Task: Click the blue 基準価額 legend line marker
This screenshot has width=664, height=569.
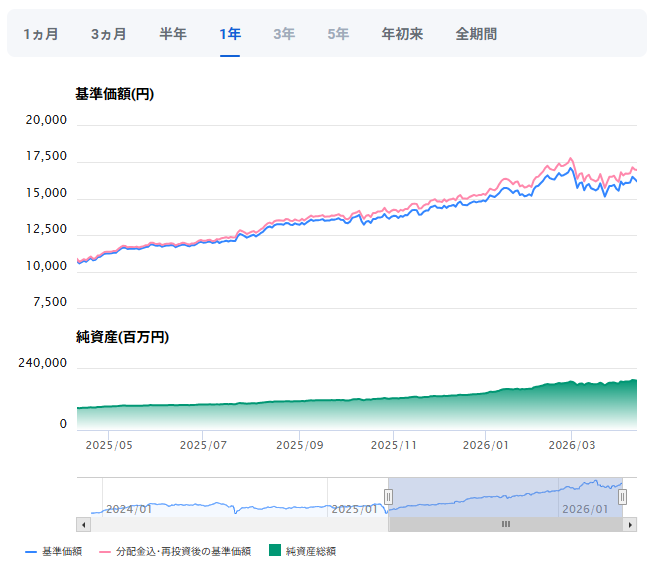Action: pyautogui.click(x=31, y=551)
